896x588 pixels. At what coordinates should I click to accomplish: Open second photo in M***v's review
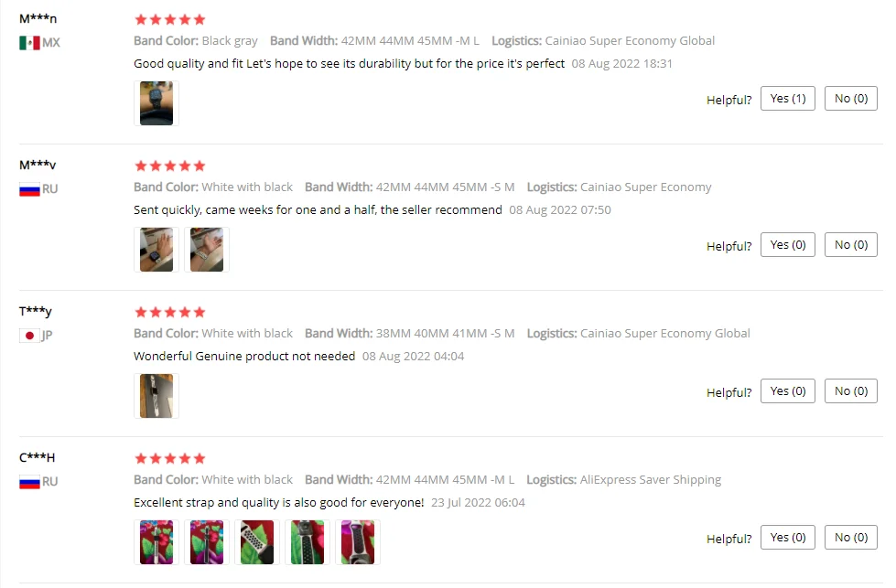point(206,250)
